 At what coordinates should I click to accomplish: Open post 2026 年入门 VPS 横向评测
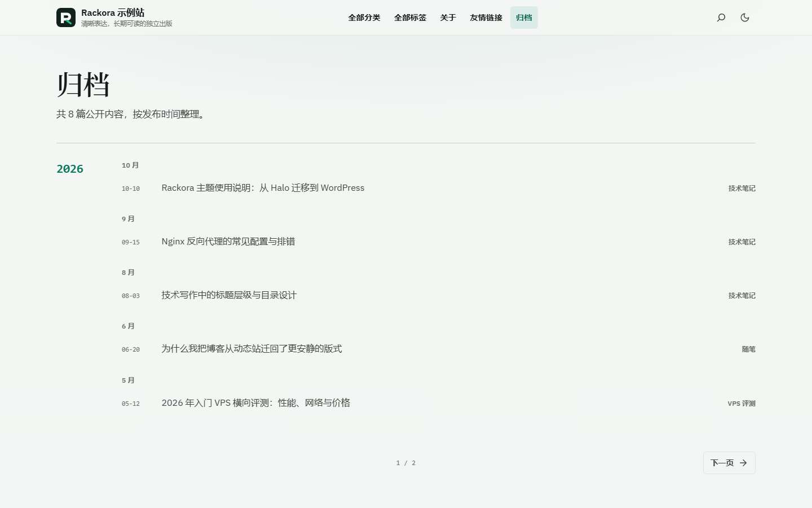pos(255,403)
